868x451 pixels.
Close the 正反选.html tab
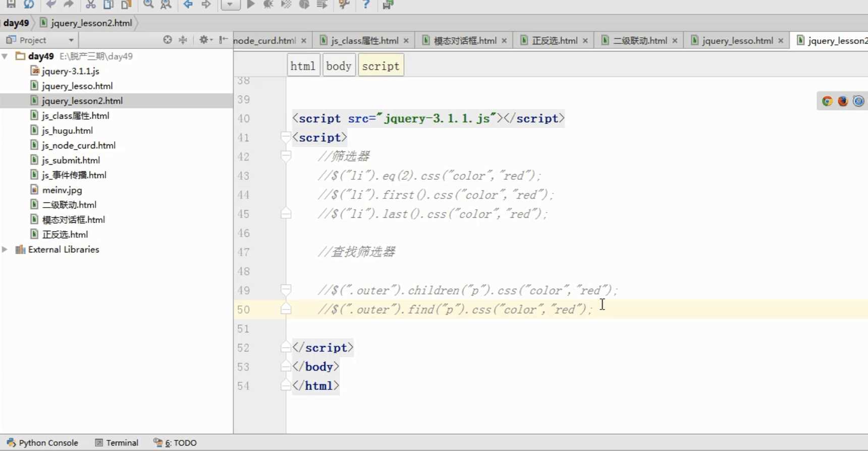coord(585,40)
